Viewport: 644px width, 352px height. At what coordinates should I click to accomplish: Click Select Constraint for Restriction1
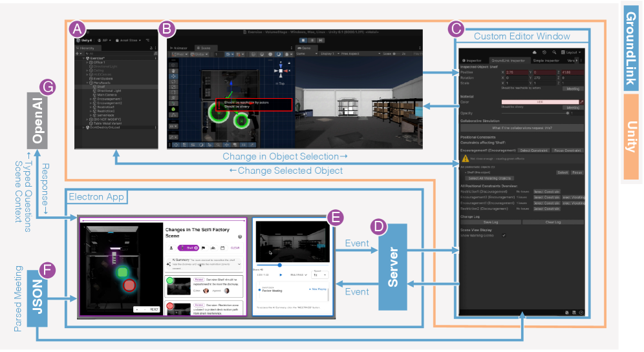click(x=546, y=192)
